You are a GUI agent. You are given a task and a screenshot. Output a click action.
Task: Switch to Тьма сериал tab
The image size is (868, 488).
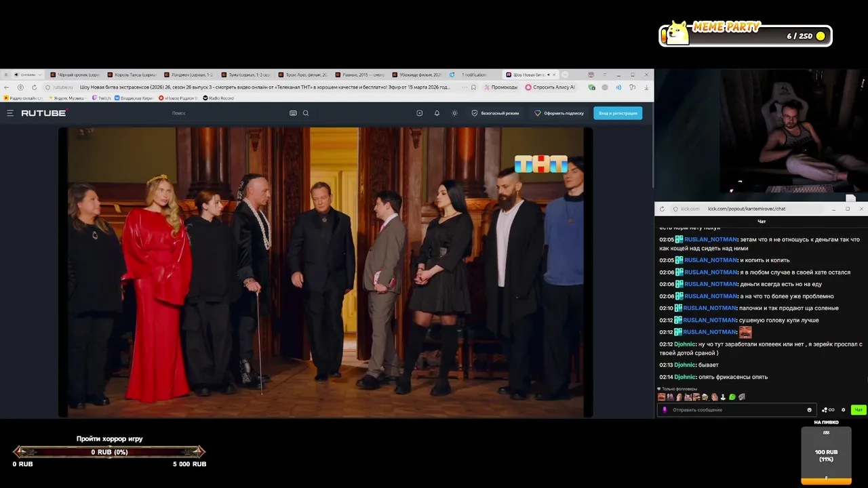tap(245, 75)
